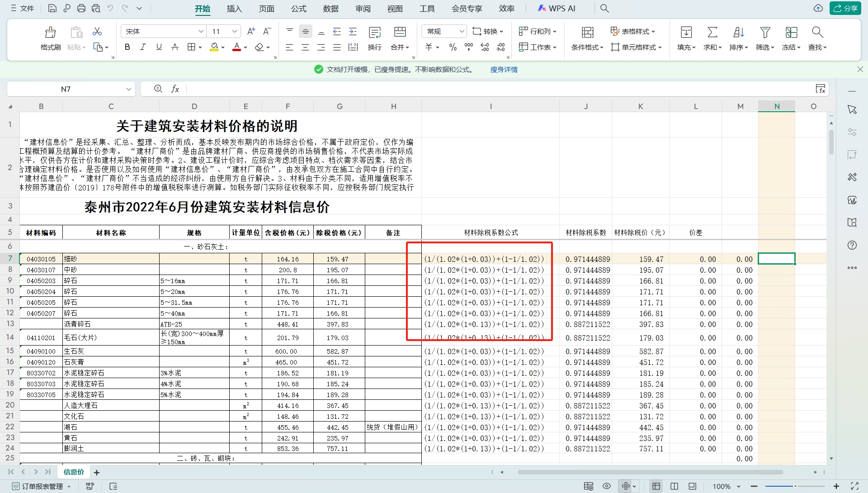This screenshot has width=868, height=493.
Task: Click the yellow fill color swatch
Action: [x=214, y=47]
